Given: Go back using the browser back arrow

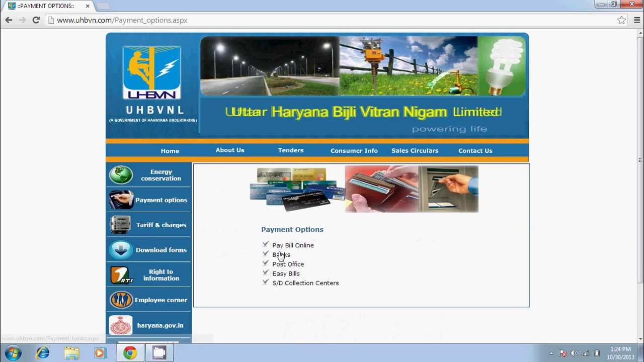Looking at the screenshot, I should tap(9, 20).
